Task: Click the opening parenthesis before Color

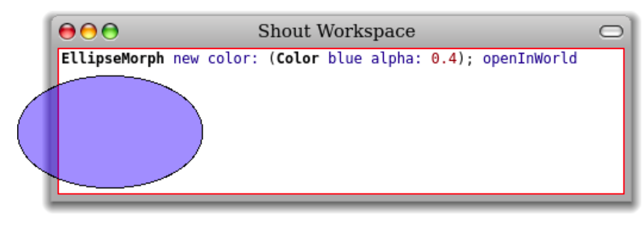Action: (x=272, y=59)
